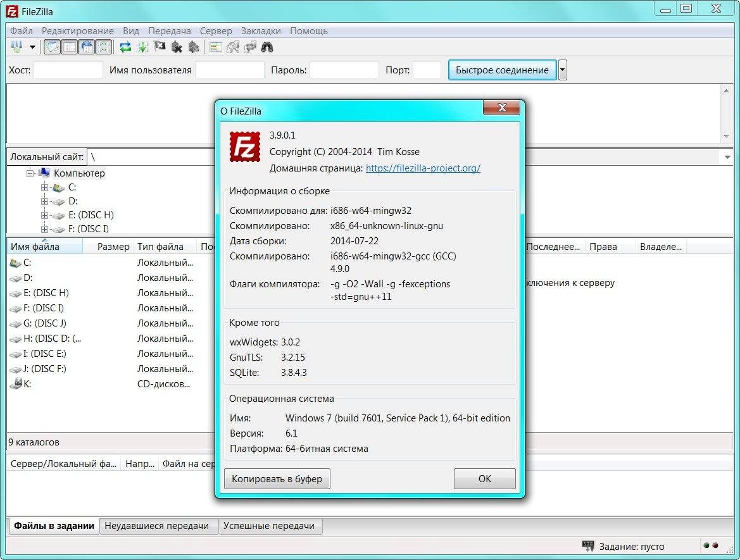
Task: Open the Вид menu
Action: pos(131,30)
